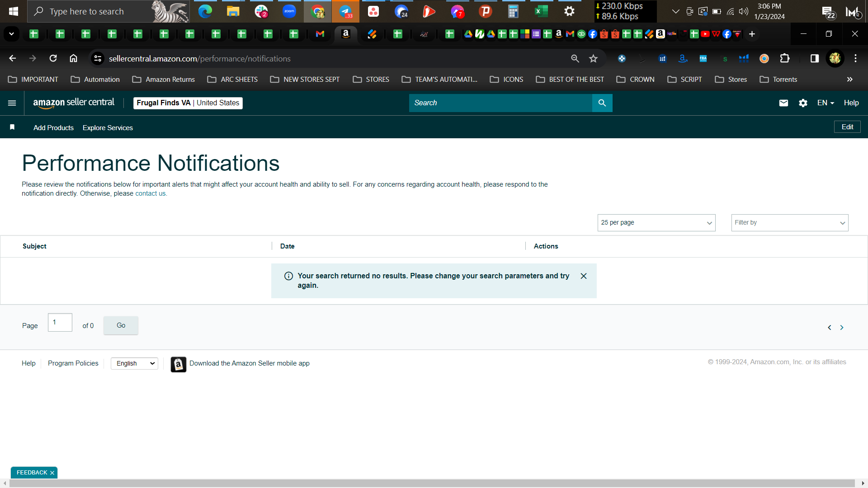Image resolution: width=868 pixels, height=488 pixels.
Task: Click the Seller Central search field
Action: [500, 103]
